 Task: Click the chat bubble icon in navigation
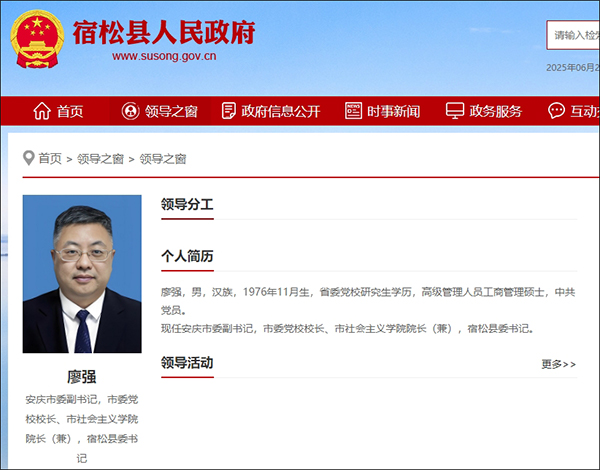tap(556, 111)
